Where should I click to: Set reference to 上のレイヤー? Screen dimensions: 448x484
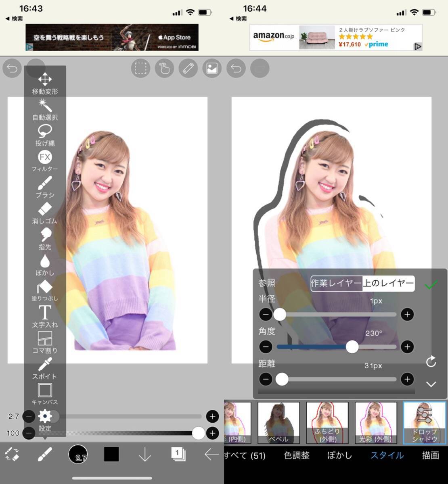(x=388, y=283)
